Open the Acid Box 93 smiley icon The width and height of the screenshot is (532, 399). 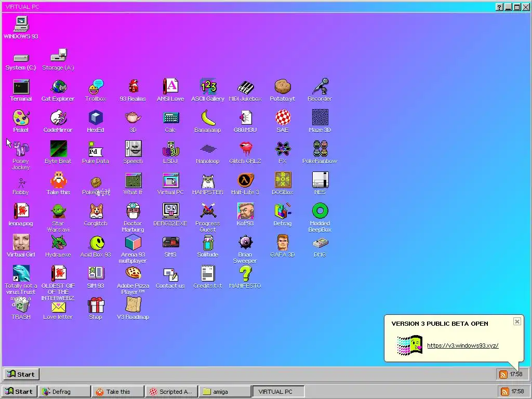pos(96,246)
